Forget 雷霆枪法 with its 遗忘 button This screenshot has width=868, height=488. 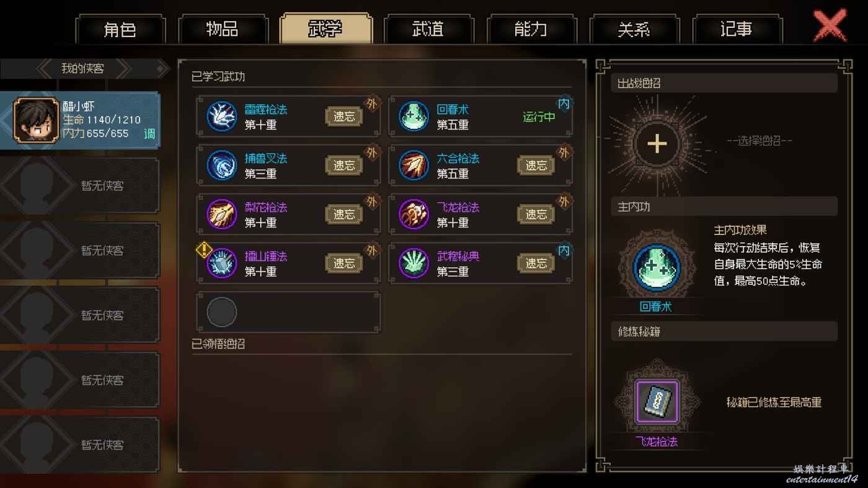click(x=344, y=116)
